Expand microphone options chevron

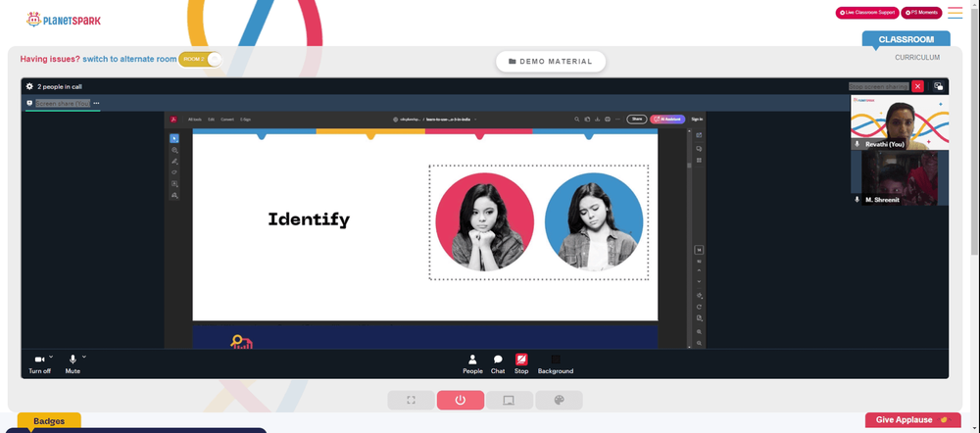(x=84, y=357)
